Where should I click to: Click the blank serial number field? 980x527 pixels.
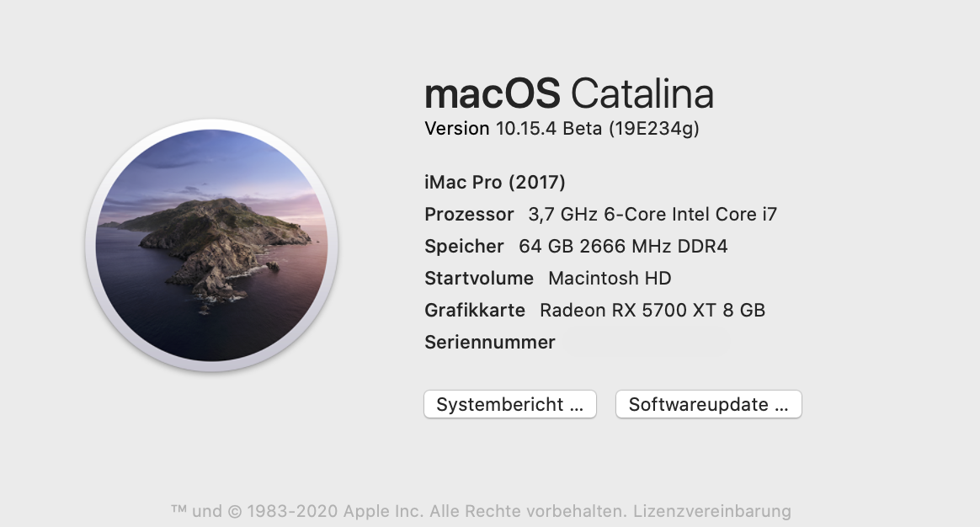[x=644, y=343]
